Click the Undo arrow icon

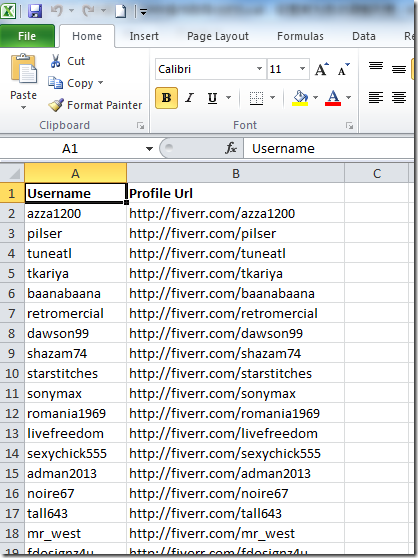click(57, 11)
